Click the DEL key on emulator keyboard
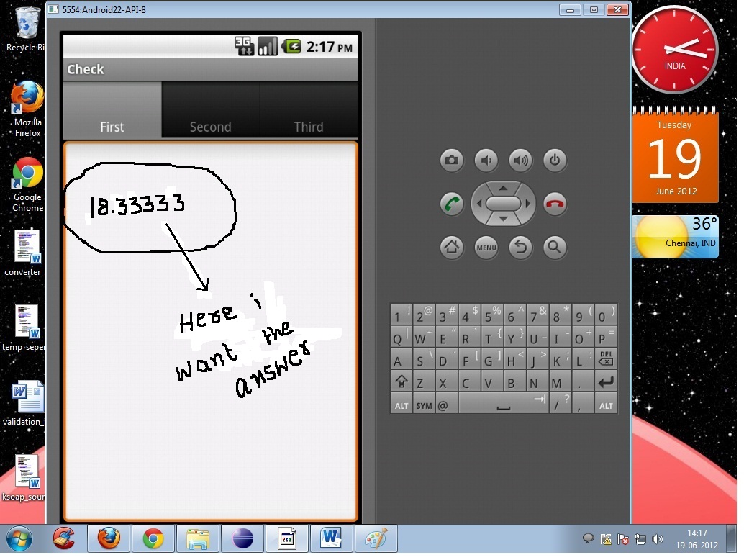744x560 pixels. pyautogui.click(x=606, y=358)
